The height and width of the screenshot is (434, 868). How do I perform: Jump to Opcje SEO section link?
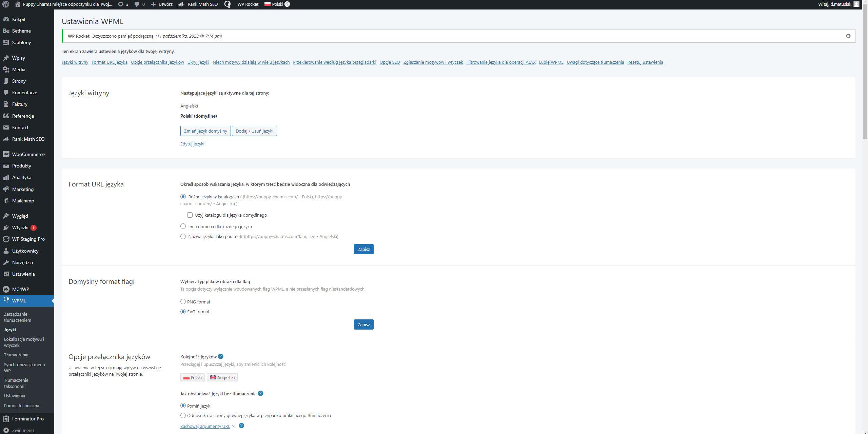click(x=390, y=62)
